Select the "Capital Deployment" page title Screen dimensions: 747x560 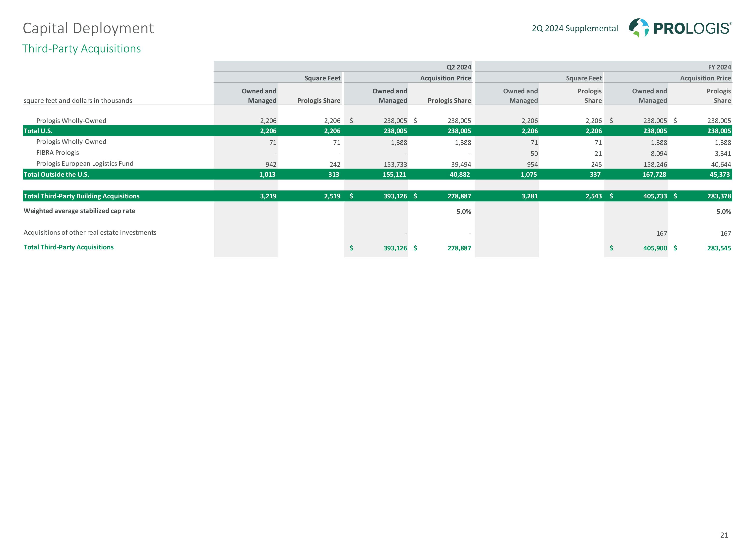coord(88,28)
